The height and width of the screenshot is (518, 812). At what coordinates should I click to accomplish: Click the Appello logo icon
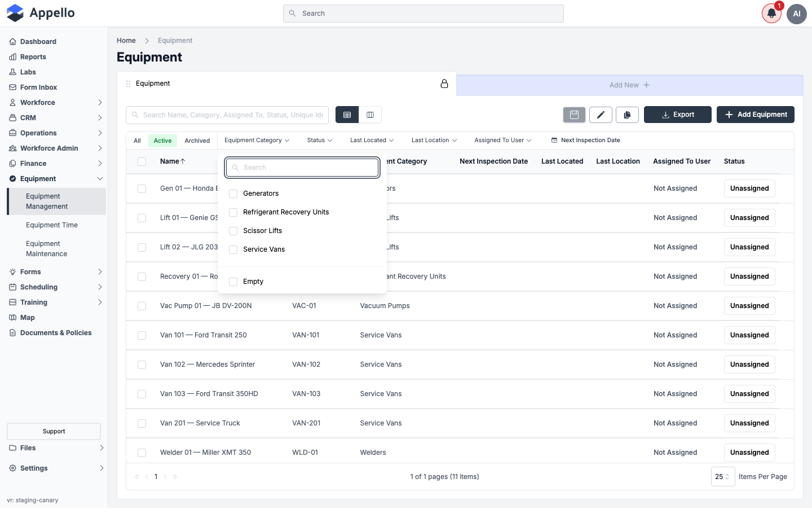[x=15, y=13]
